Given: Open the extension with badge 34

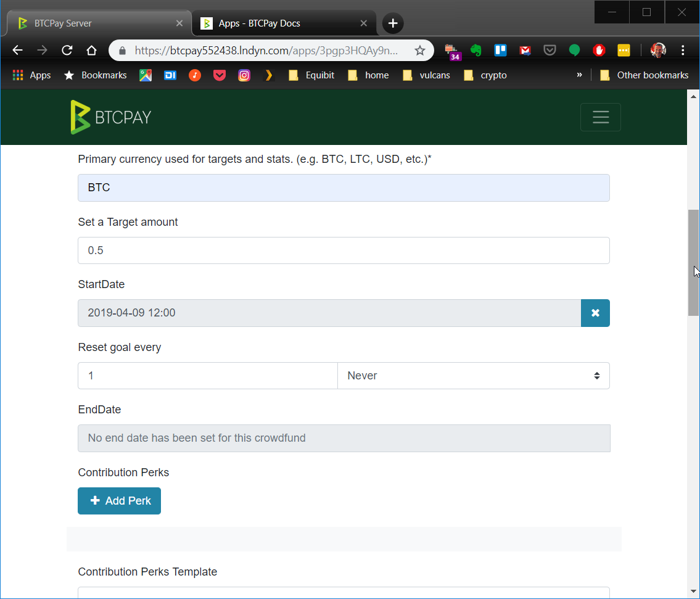Looking at the screenshot, I should click(x=452, y=51).
